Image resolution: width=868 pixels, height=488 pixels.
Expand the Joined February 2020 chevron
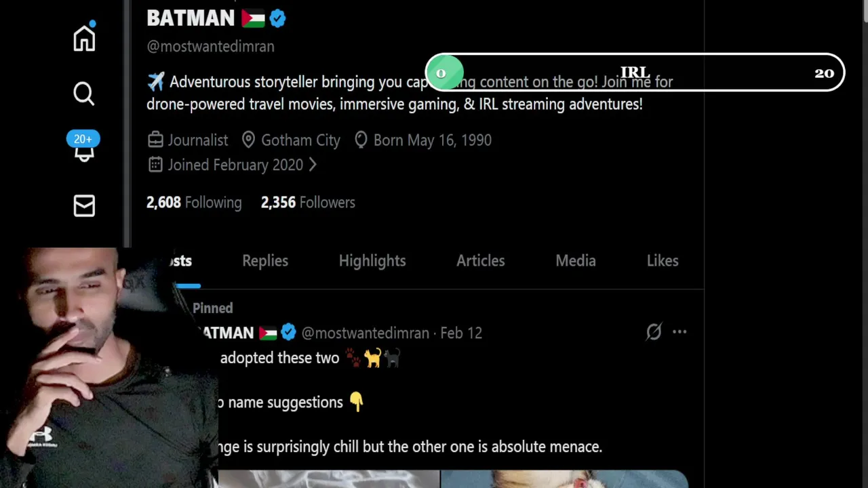coord(313,165)
